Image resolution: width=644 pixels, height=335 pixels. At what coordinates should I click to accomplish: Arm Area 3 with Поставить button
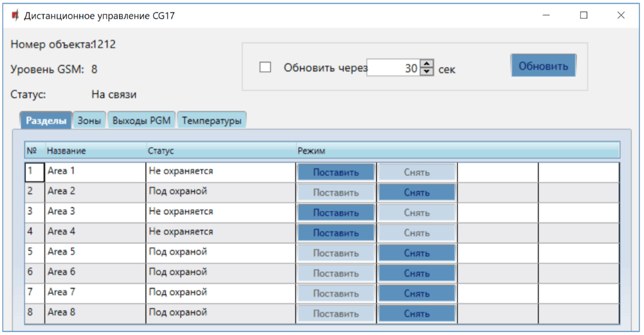tap(335, 213)
